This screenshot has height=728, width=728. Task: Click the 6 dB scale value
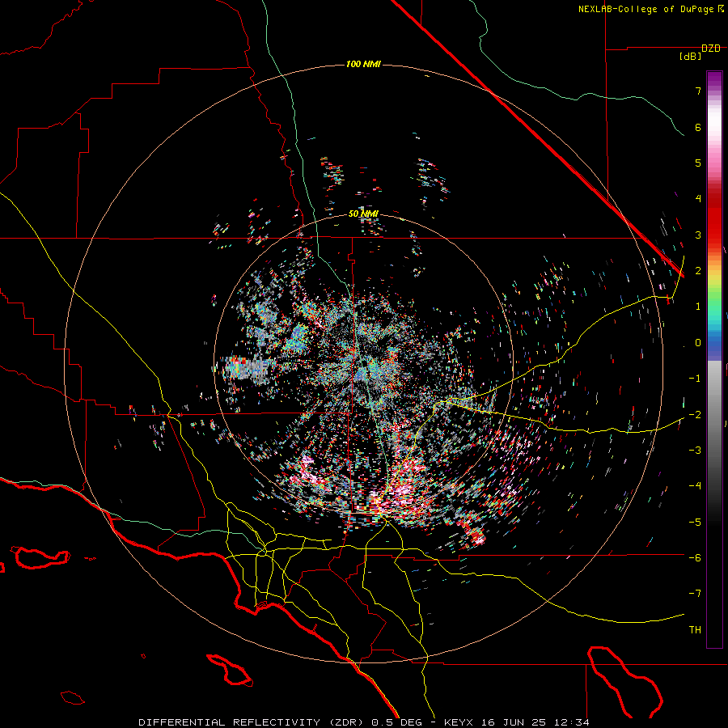[x=698, y=127]
